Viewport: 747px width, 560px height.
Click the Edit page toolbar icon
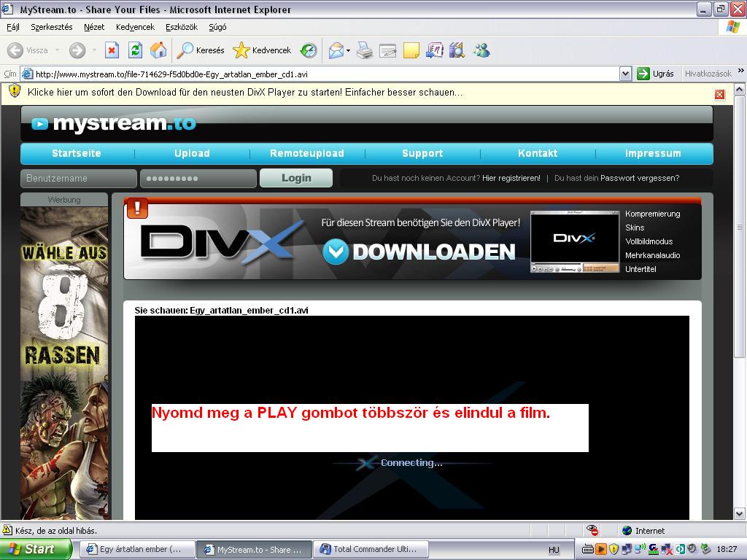pyautogui.click(x=388, y=50)
